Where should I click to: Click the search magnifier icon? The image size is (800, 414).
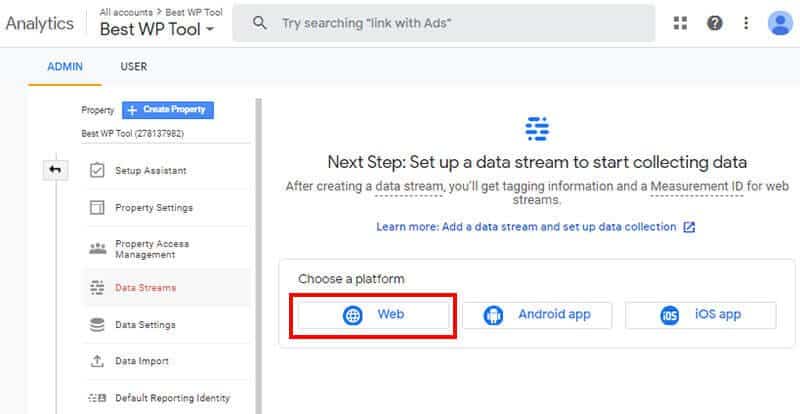(x=260, y=23)
